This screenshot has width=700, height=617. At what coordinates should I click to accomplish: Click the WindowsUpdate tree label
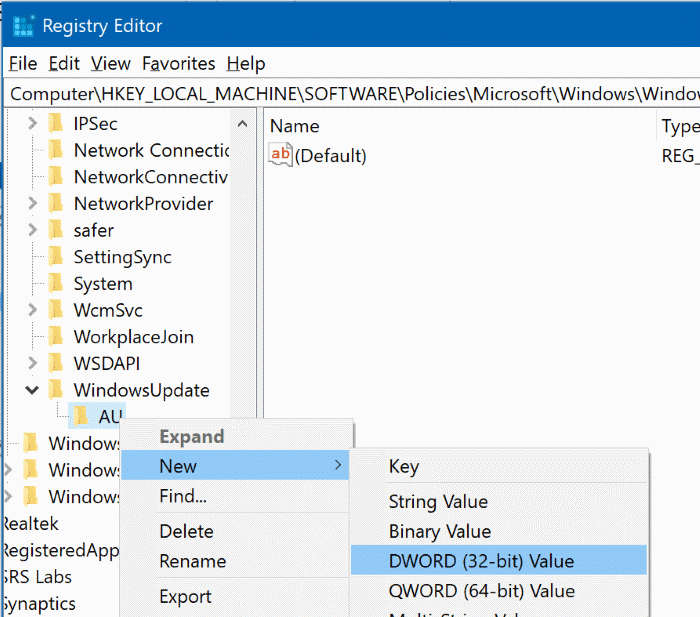coord(142,390)
